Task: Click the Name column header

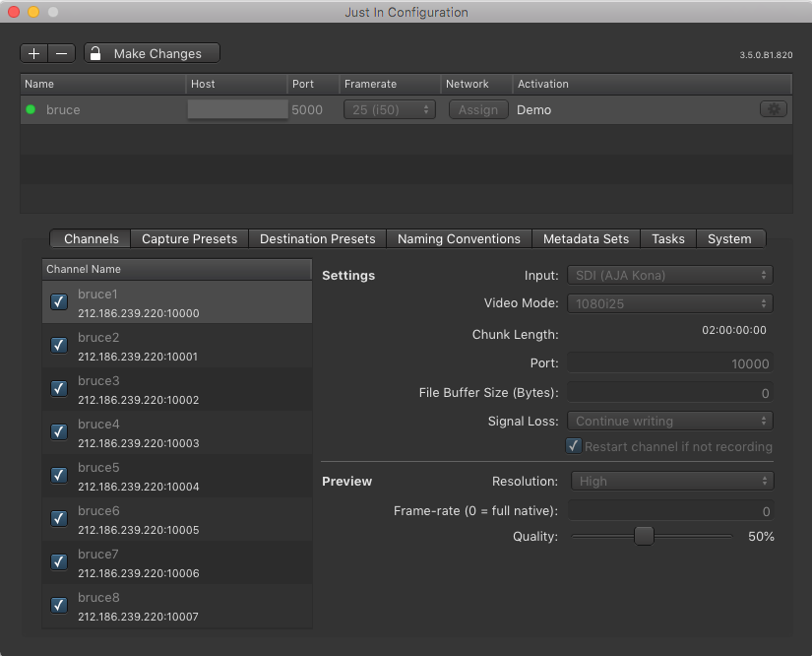Action: click(103, 84)
